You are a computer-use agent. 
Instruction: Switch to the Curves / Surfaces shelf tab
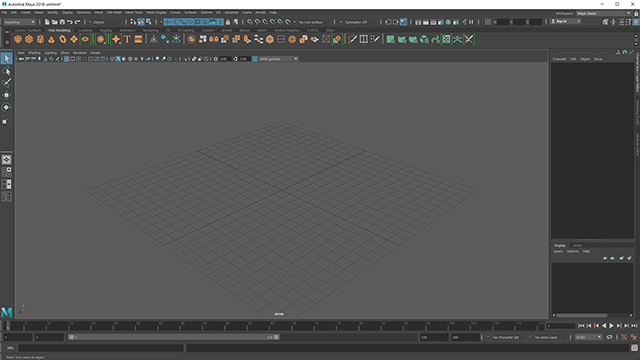pyautogui.click(x=28, y=30)
